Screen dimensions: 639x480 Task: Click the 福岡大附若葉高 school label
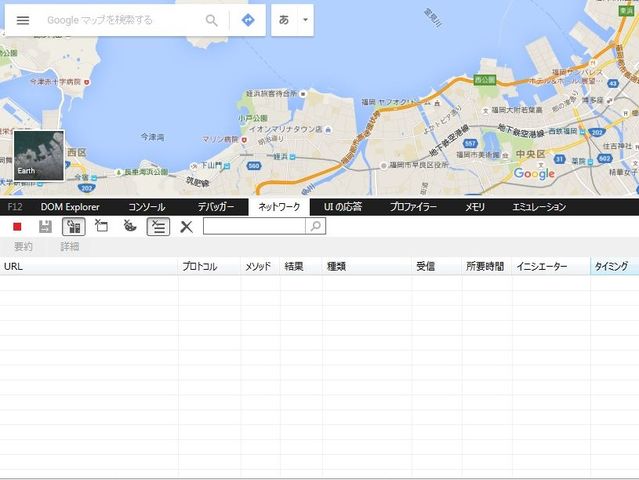tap(517, 110)
